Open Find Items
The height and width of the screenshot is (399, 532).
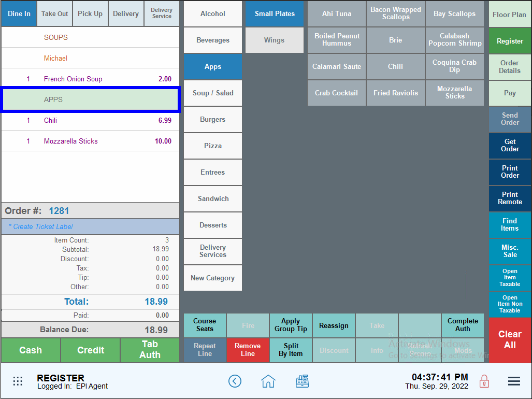510,225
